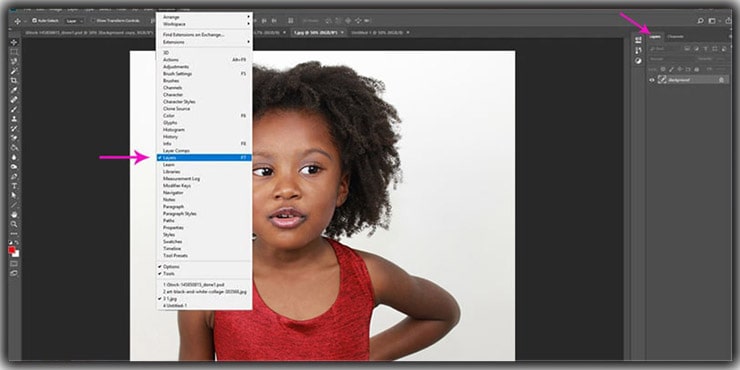Switch to checked document 3 1.jpg
Screen dimensions: 740x370
click(204, 299)
